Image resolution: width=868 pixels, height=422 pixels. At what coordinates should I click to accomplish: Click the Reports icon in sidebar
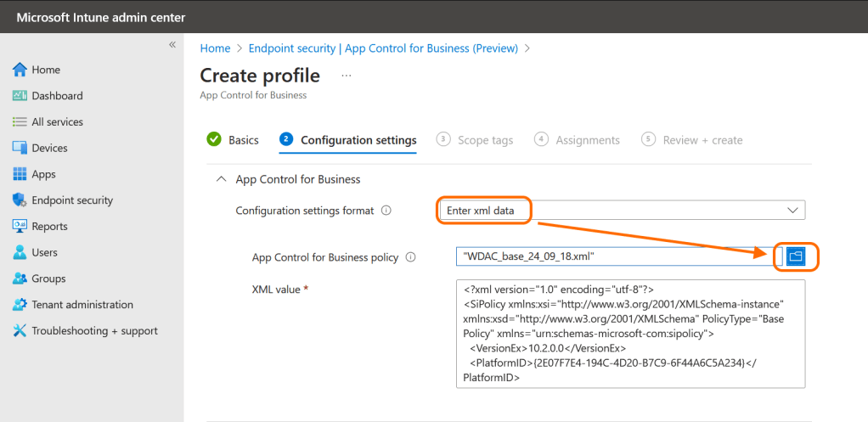tap(20, 227)
